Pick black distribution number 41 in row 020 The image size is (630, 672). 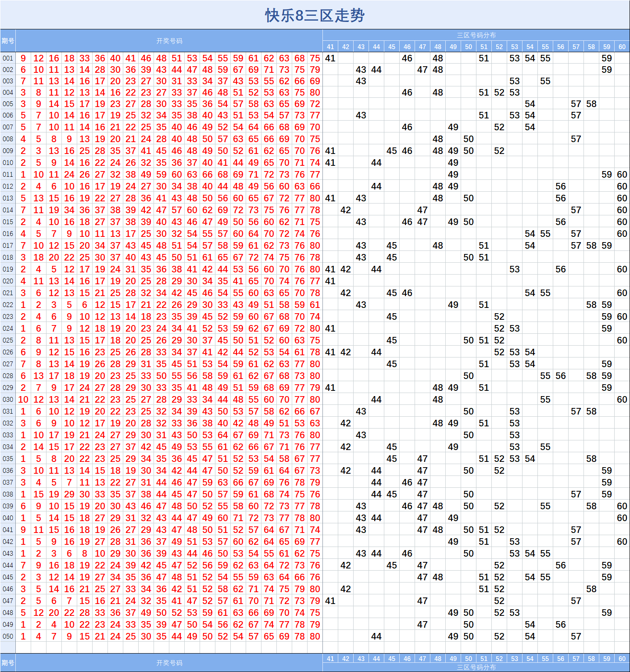tap(330, 281)
